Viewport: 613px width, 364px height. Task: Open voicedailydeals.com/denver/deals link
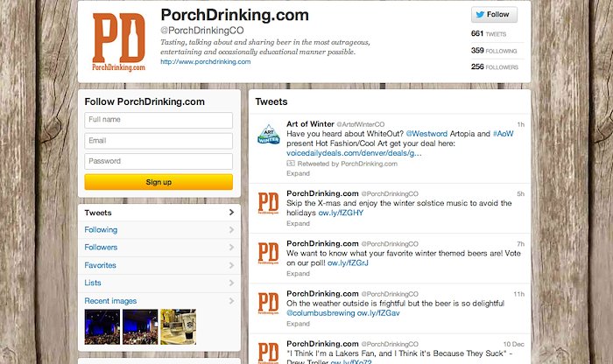[x=354, y=153]
